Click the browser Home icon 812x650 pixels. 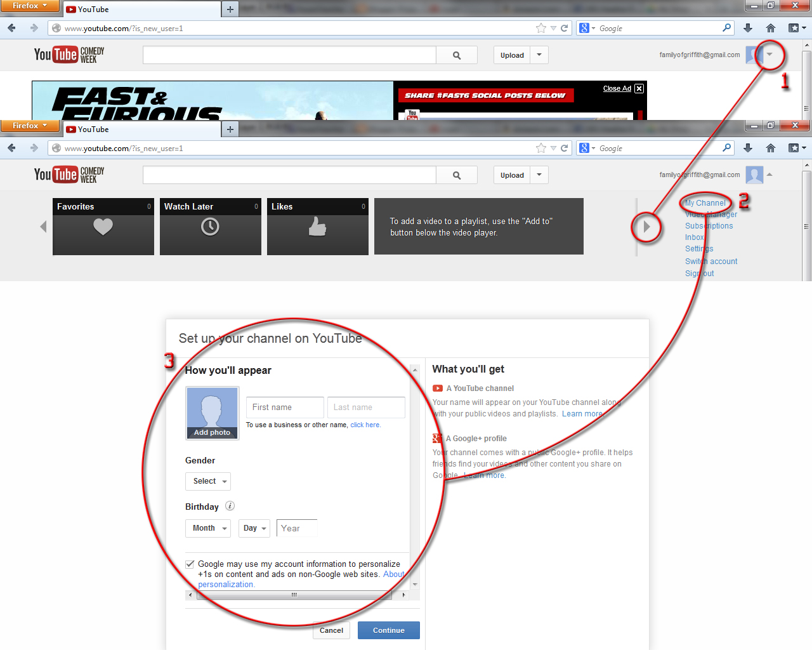(x=769, y=28)
